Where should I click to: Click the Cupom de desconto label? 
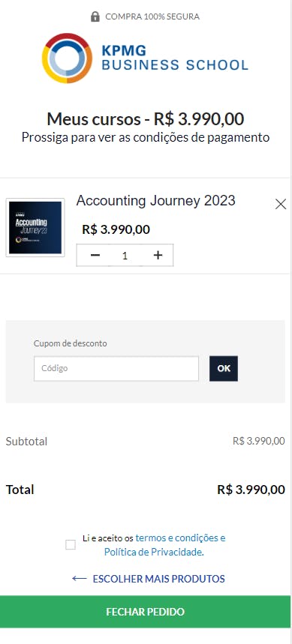click(x=71, y=343)
